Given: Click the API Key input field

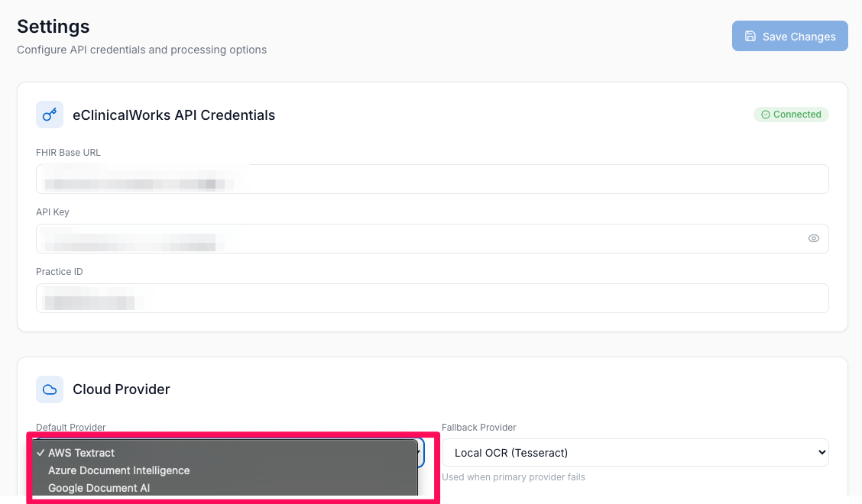Looking at the screenshot, I should coord(432,238).
